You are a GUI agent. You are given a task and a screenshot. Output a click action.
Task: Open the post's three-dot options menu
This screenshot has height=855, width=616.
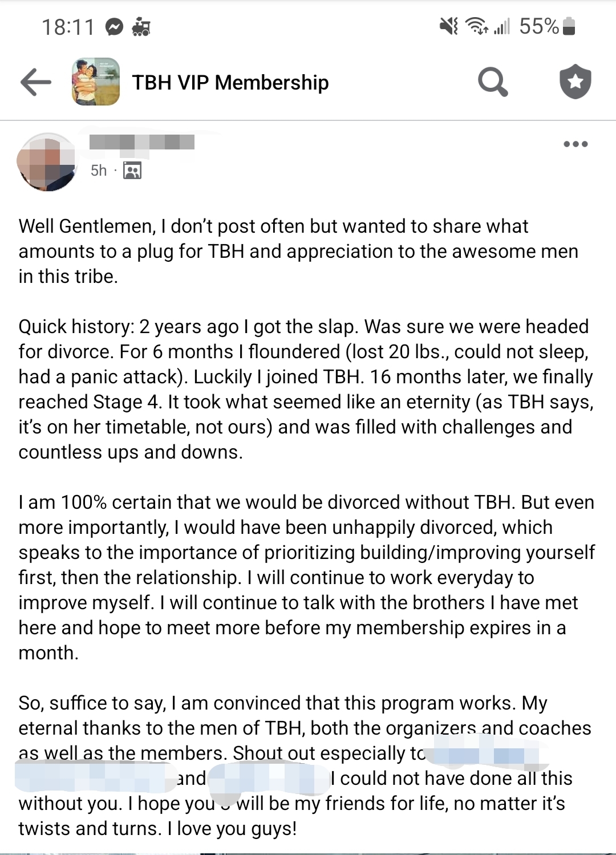point(575,144)
